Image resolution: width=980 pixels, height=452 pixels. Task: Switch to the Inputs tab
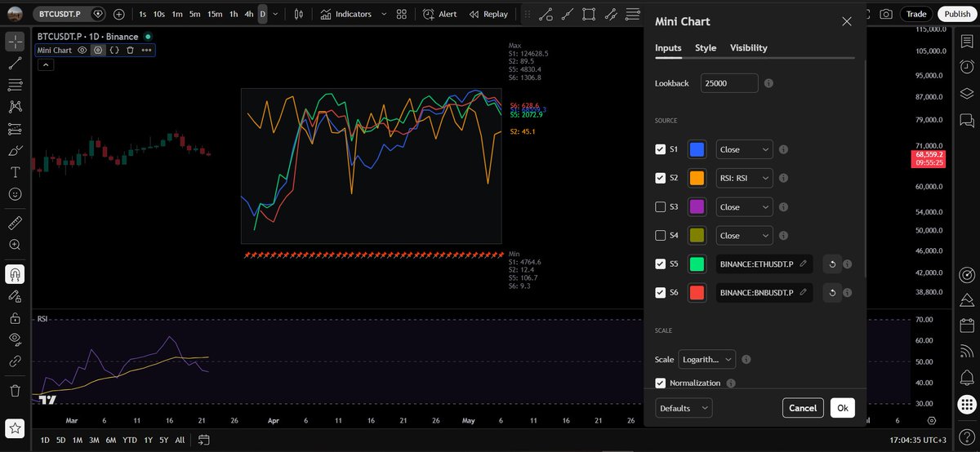(x=668, y=48)
